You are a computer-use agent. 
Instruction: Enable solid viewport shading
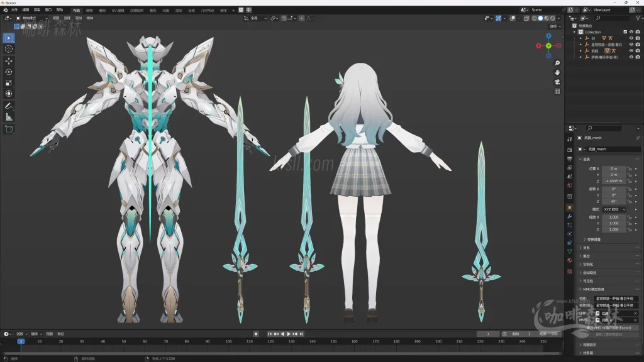coord(540,18)
